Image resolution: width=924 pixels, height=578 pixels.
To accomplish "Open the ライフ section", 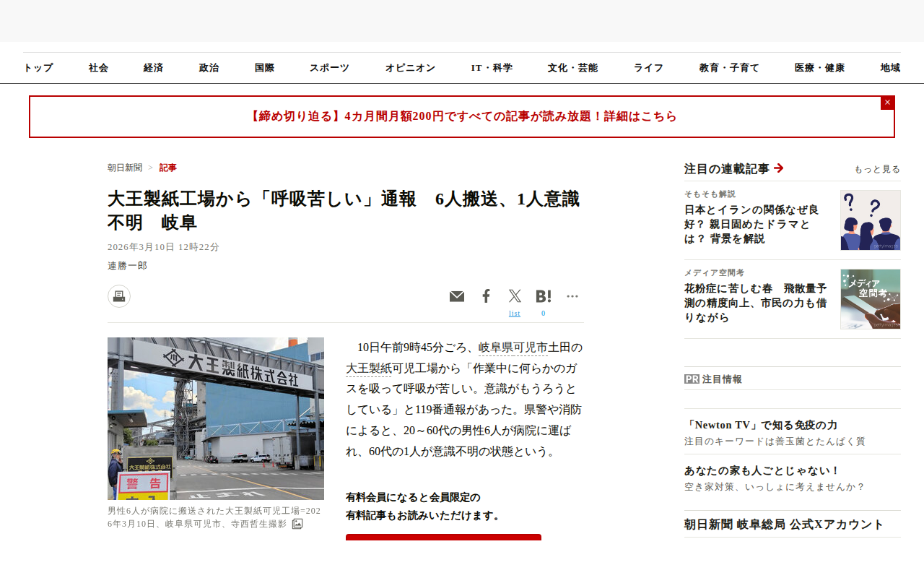I will pyautogui.click(x=649, y=68).
